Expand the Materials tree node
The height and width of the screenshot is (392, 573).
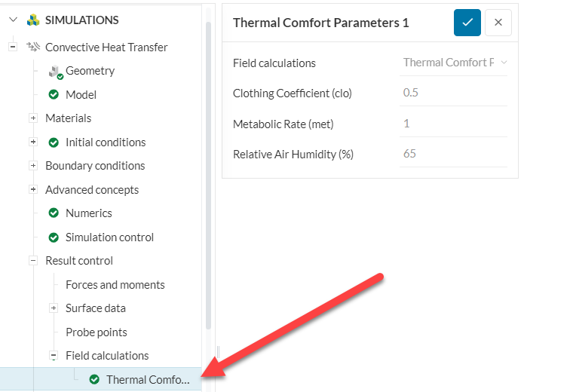click(x=33, y=118)
